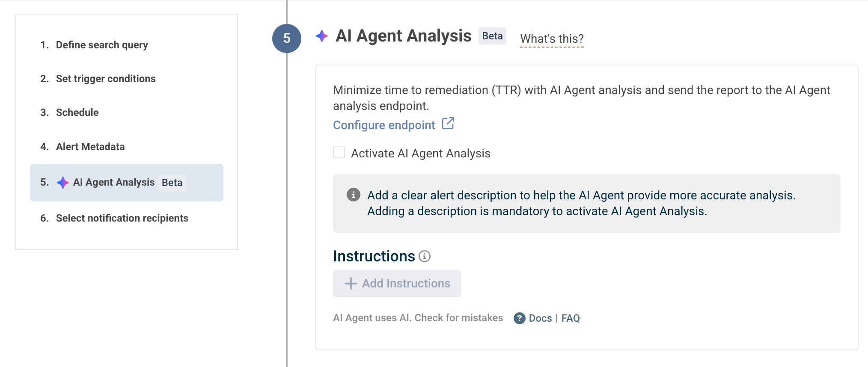The height and width of the screenshot is (367, 868).
Task: Open the Configure endpoint link
Action: tap(384, 125)
